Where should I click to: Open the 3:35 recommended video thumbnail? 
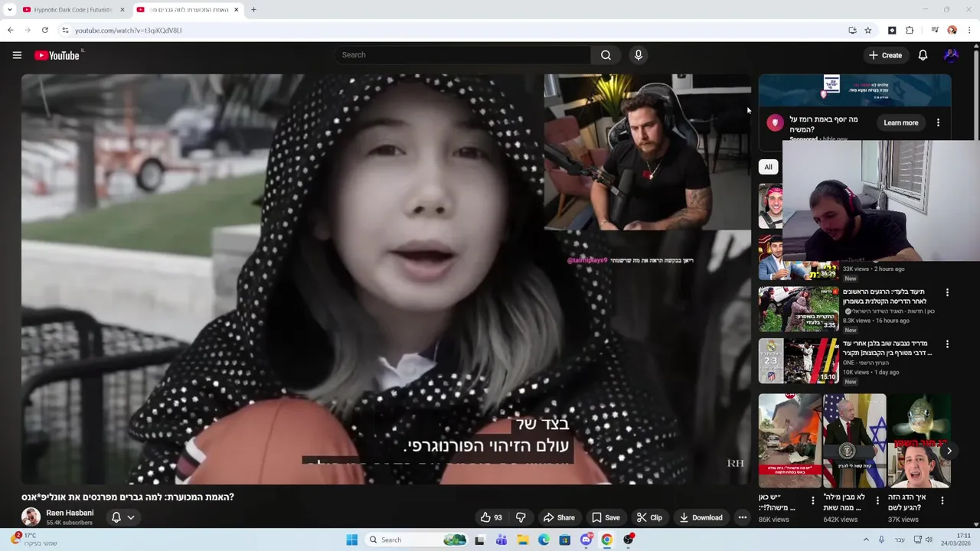pos(799,309)
